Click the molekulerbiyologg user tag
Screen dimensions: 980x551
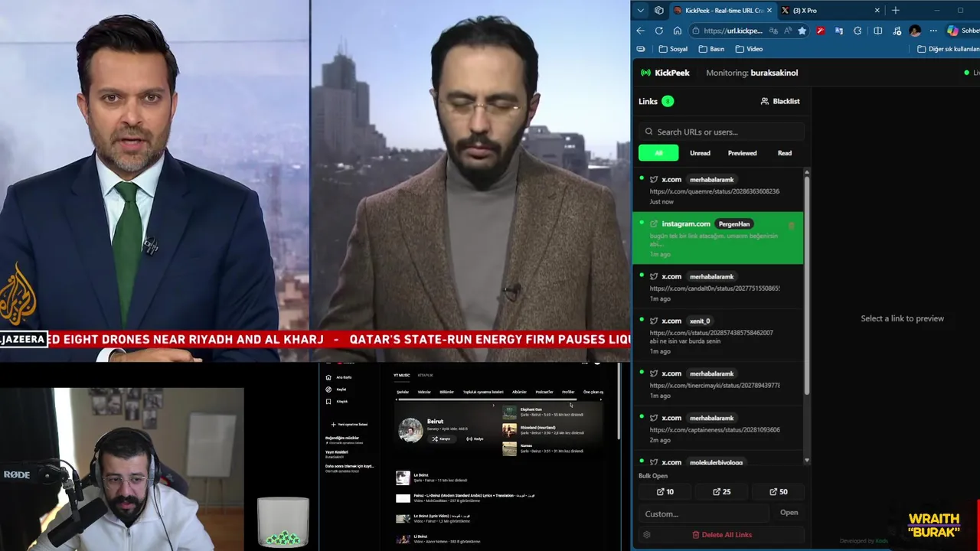point(716,462)
